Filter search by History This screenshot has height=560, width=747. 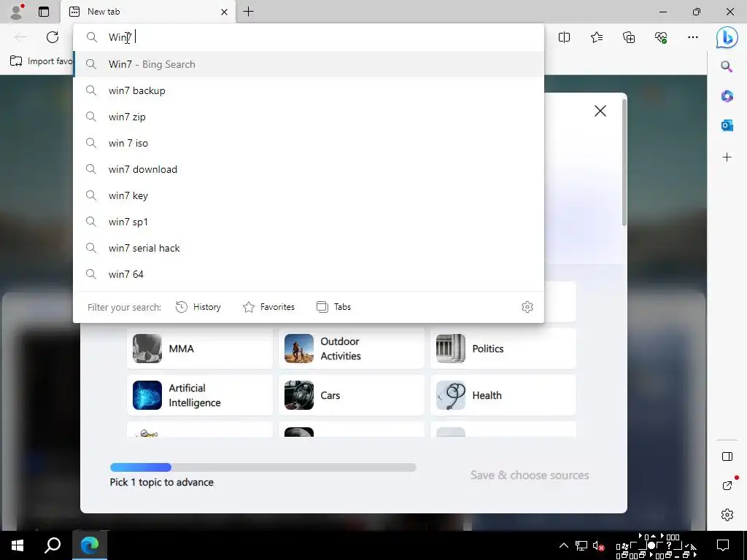(198, 307)
